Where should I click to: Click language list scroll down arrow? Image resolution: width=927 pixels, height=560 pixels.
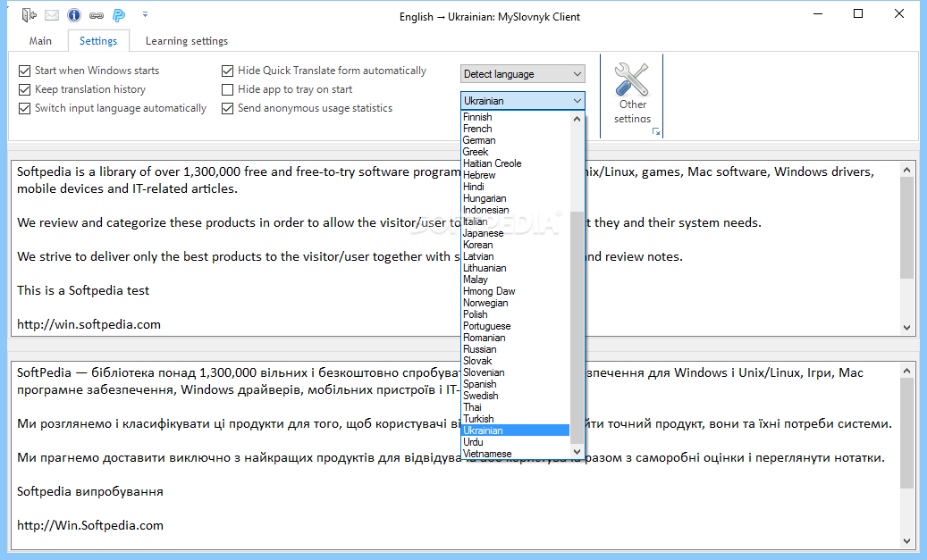point(577,452)
